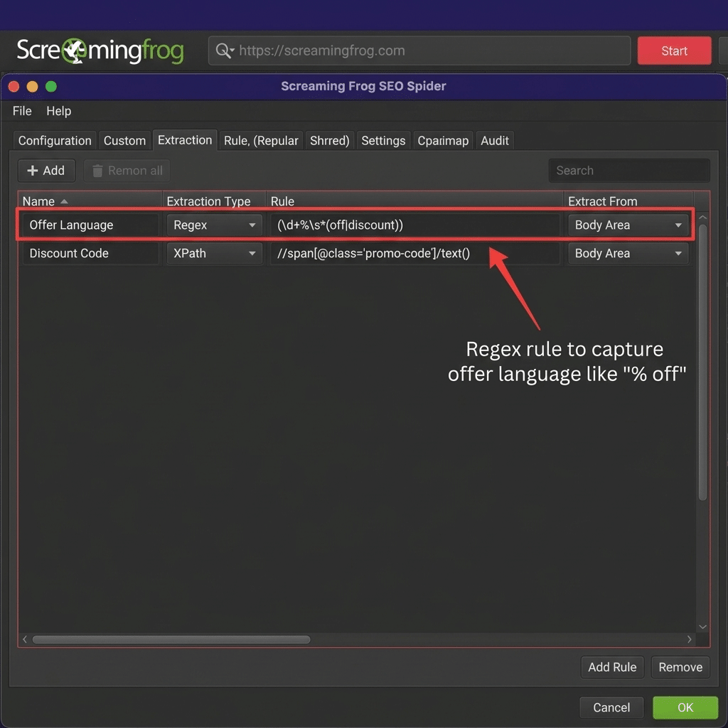This screenshot has width=728, height=728.
Task: Click the Remove button
Action: pyautogui.click(x=680, y=667)
